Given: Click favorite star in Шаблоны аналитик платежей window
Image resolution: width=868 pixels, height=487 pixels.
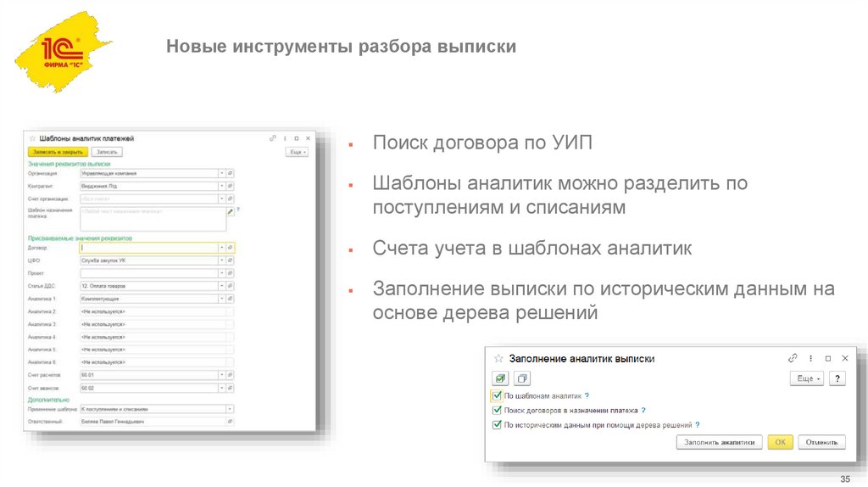Looking at the screenshot, I should pos(33,138).
